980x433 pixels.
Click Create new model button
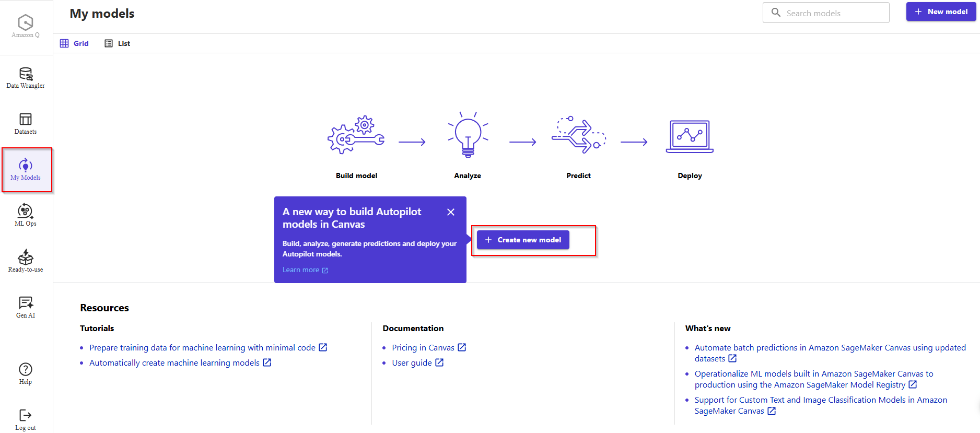tap(523, 240)
